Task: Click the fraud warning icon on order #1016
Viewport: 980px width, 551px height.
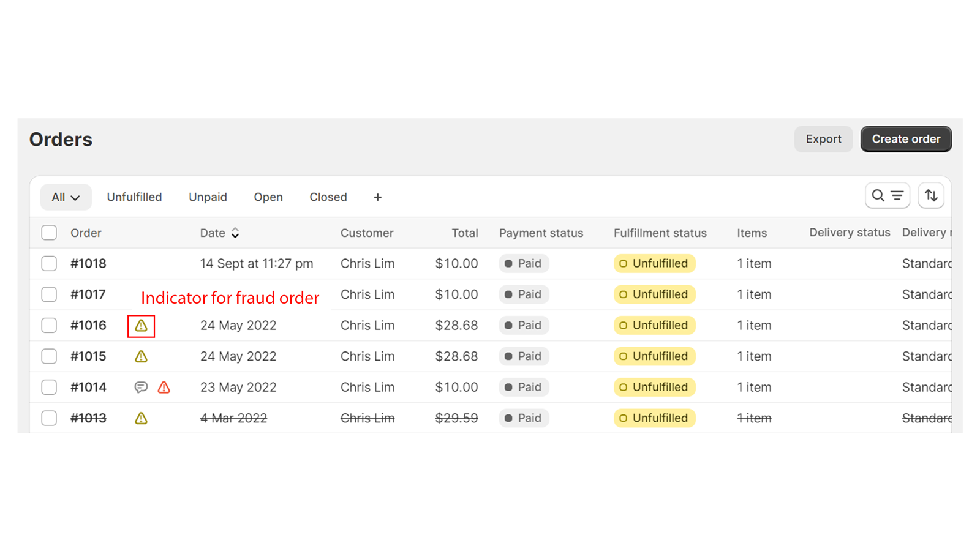Action: click(141, 326)
